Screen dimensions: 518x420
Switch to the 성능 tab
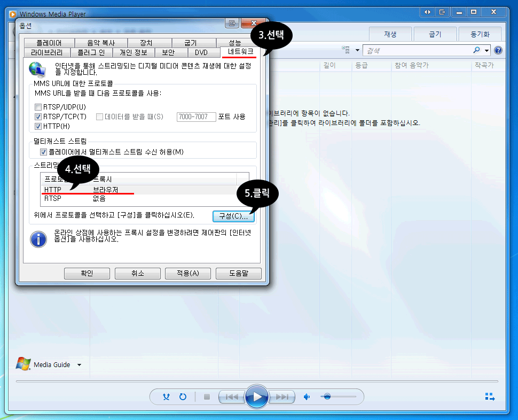tap(235, 43)
